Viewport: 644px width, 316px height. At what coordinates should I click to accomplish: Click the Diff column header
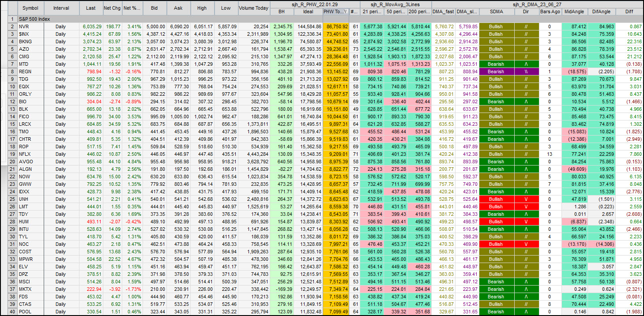[629, 11]
